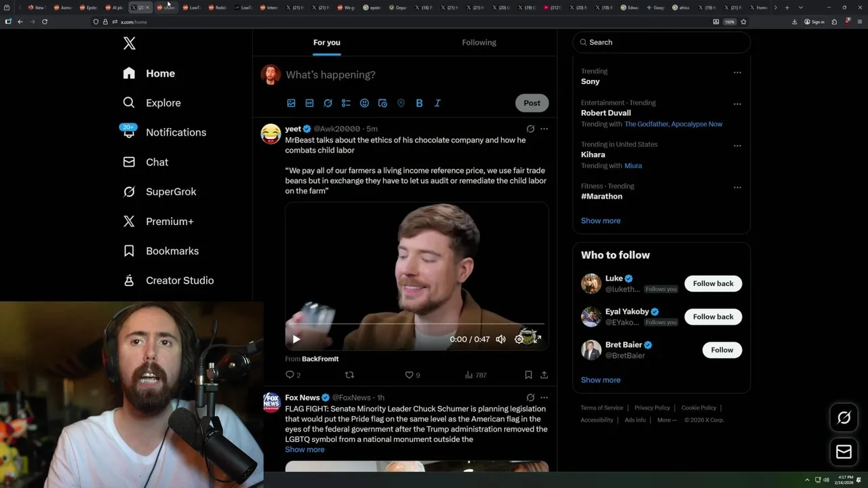Viewport: 868px width, 488px height.
Task: Open more options for Kihara trend
Action: coord(737,146)
